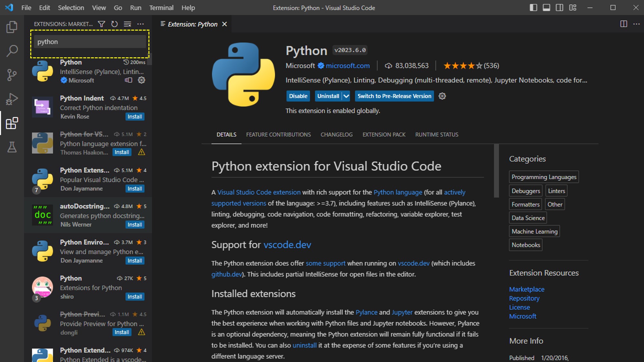
Task: Open Views and More Actions menu
Action: [x=141, y=24]
